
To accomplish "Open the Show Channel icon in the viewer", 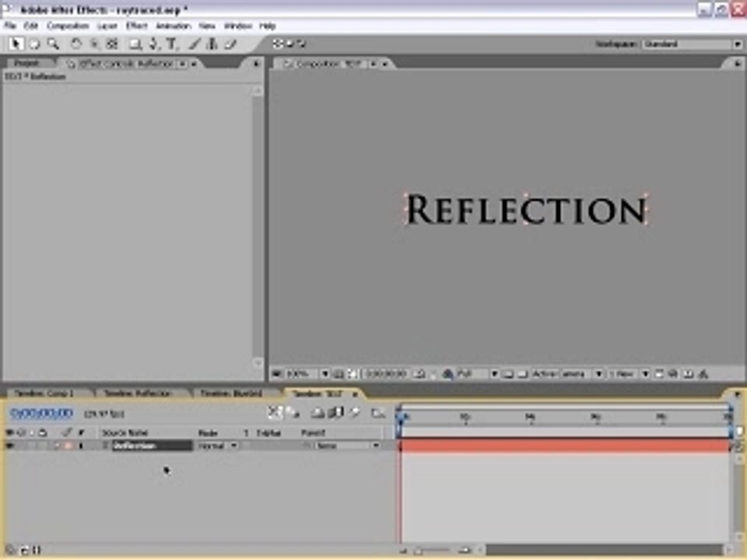I will click(447, 374).
